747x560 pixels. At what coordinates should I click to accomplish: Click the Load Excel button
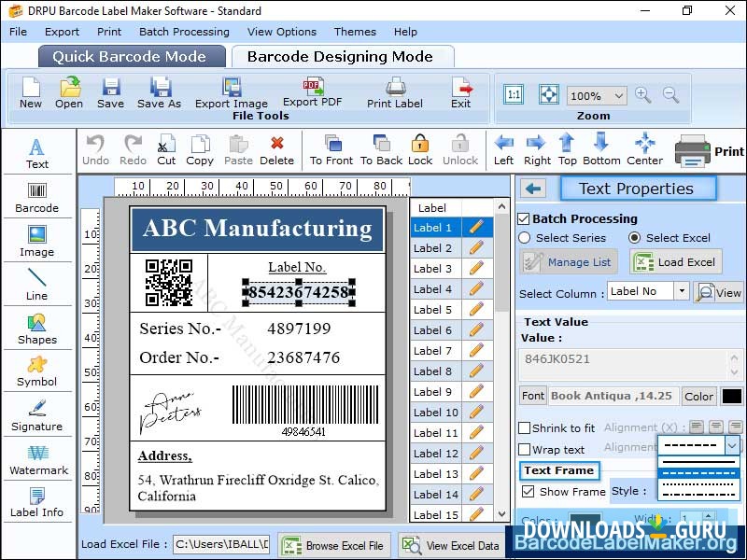[x=675, y=262]
